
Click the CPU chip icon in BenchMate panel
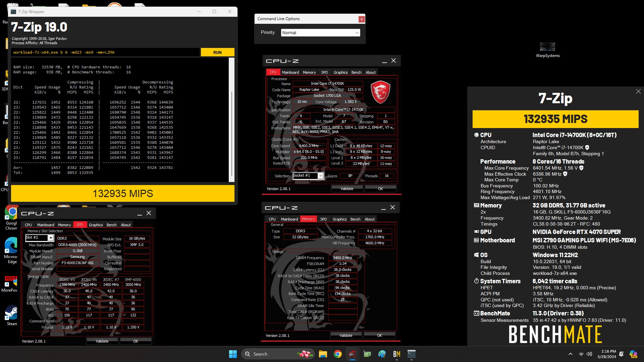[x=476, y=135]
